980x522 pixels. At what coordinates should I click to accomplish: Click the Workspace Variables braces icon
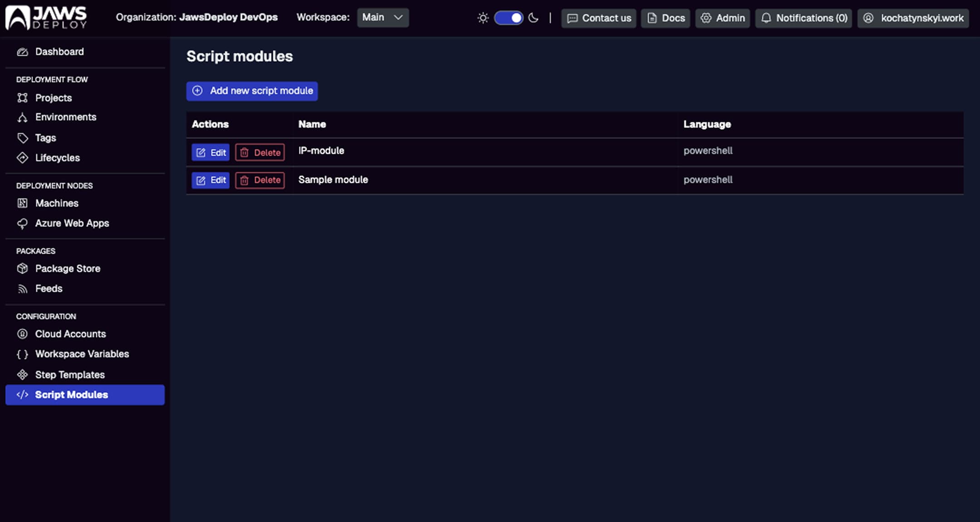pos(22,354)
